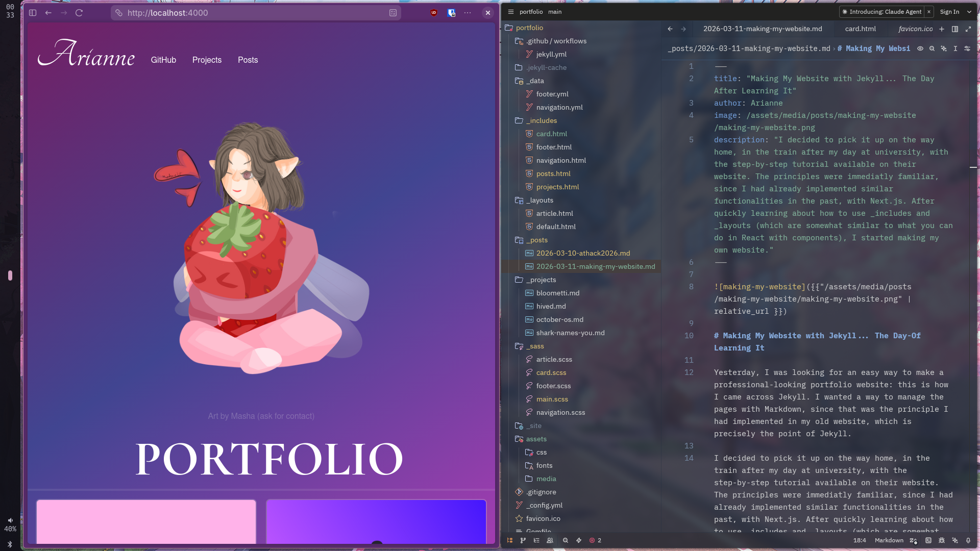Image resolution: width=980 pixels, height=551 pixels.
Task: Expand the media folder under assets
Action: [x=546, y=479]
